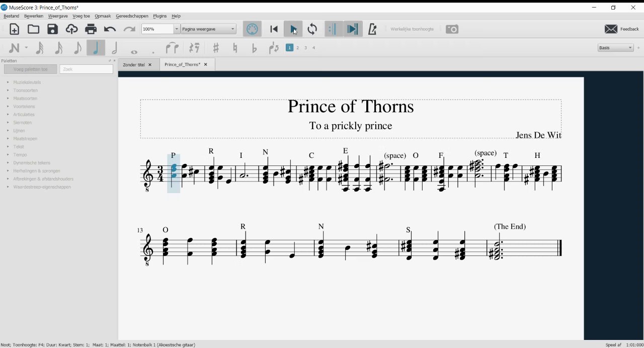644x348 pixels.
Task: Focus the palette Zoek search field
Action: point(86,69)
